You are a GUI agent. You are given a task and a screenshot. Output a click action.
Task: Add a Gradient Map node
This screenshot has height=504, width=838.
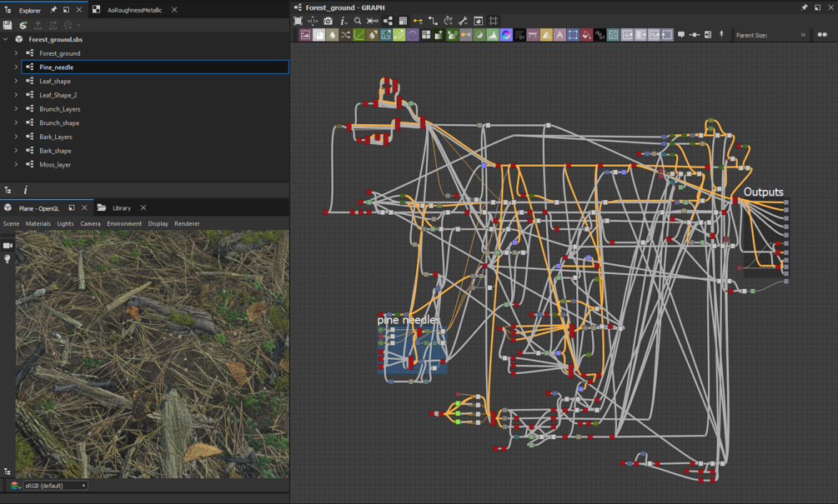point(453,35)
